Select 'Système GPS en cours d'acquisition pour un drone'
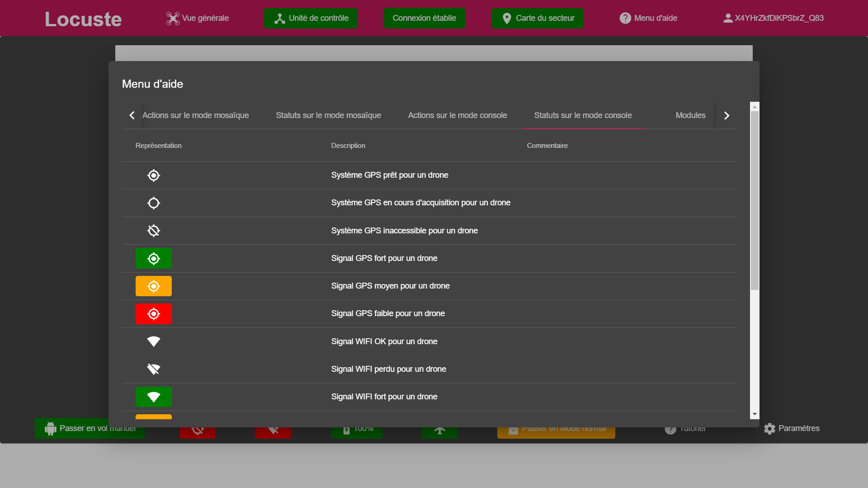The image size is (868, 488). pyautogui.click(x=421, y=203)
